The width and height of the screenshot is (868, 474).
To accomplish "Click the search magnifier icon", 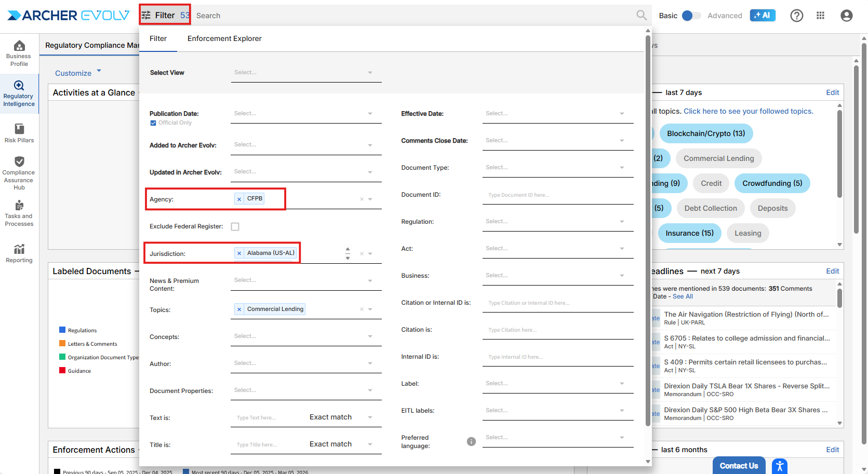I will 642,16.
